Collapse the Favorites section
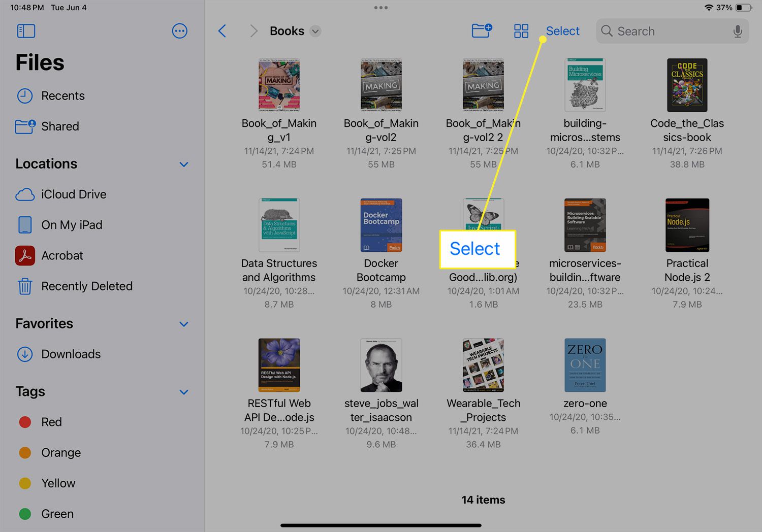The height and width of the screenshot is (532, 762). click(x=184, y=324)
